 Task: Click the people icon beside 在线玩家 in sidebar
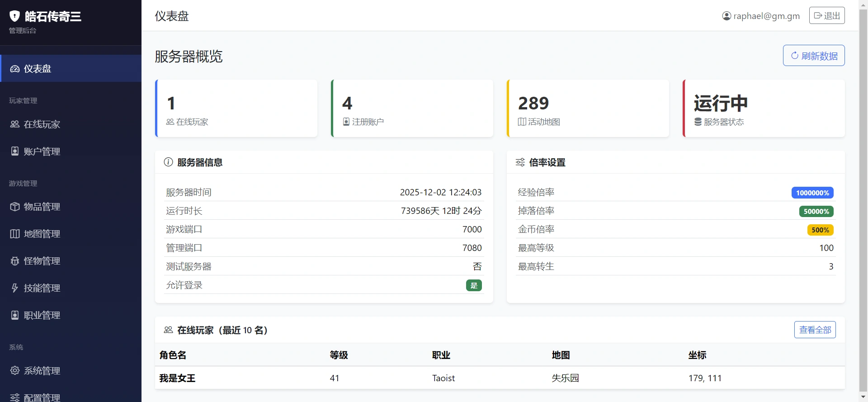point(15,124)
